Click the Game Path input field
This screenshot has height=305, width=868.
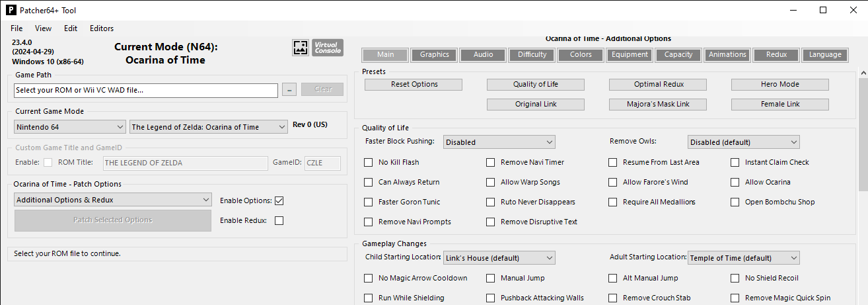(146, 90)
